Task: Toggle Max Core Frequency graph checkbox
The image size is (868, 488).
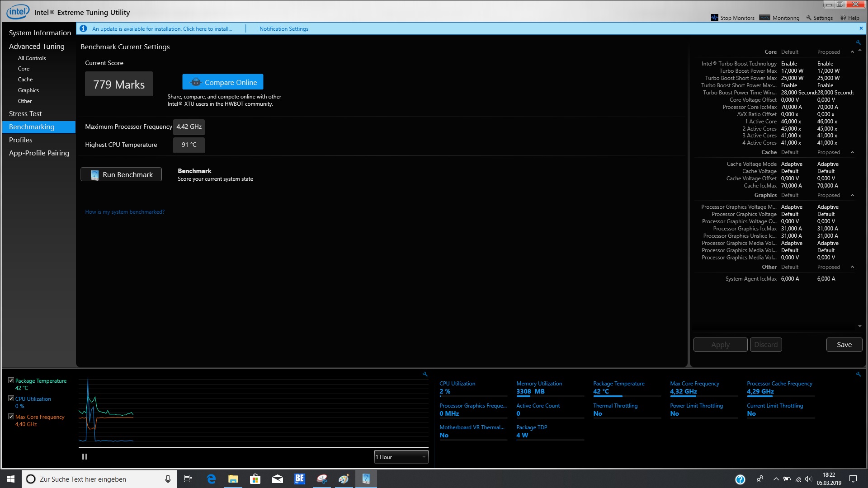Action: click(x=11, y=417)
